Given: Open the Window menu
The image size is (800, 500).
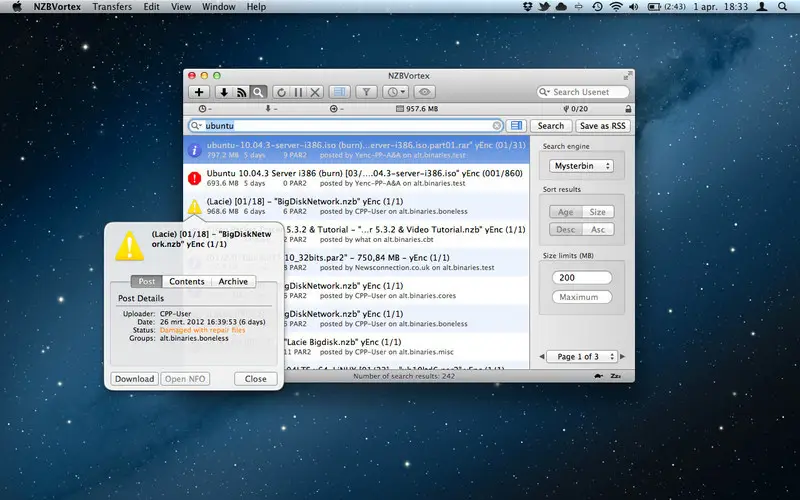Looking at the screenshot, I should tap(218, 7).
